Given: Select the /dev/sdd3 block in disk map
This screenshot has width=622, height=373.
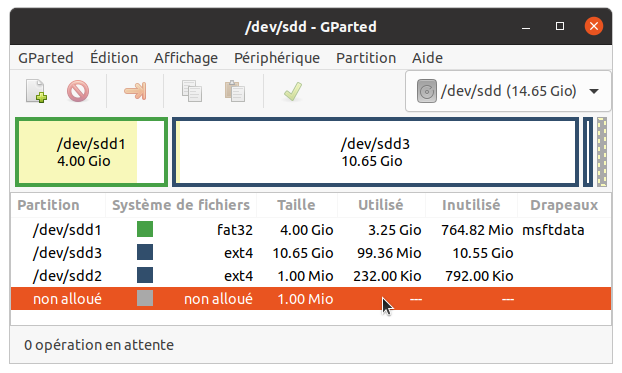Looking at the screenshot, I should [x=375, y=152].
